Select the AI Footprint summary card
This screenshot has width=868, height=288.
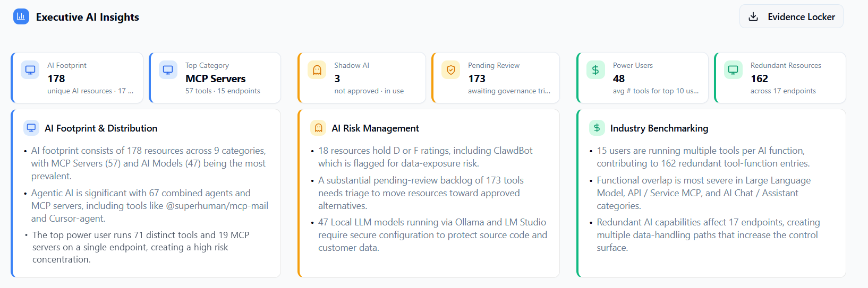[x=77, y=77]
